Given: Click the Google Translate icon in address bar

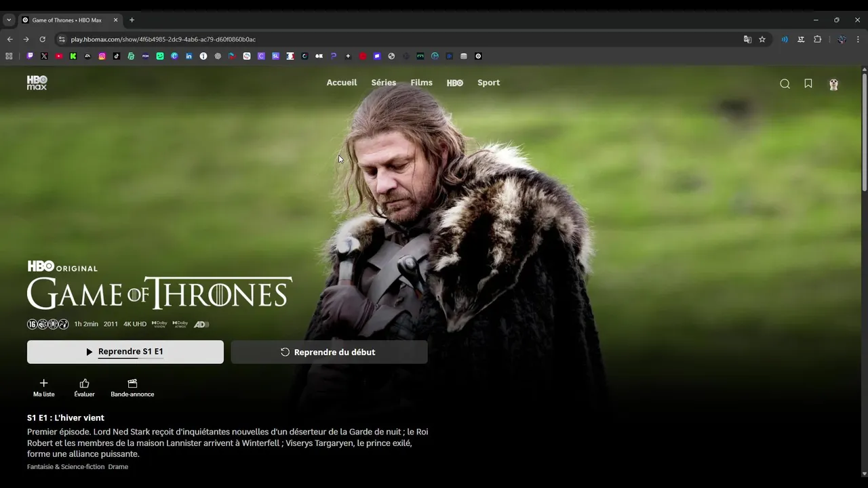Looking at the screenshot, I should coord(747,39).
